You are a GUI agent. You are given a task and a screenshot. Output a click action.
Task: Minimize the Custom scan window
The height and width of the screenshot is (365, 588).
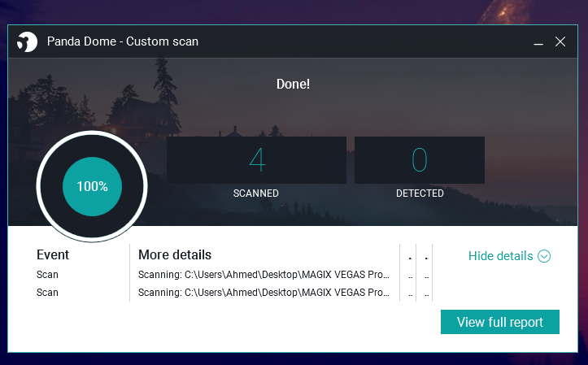pos(538,42)
